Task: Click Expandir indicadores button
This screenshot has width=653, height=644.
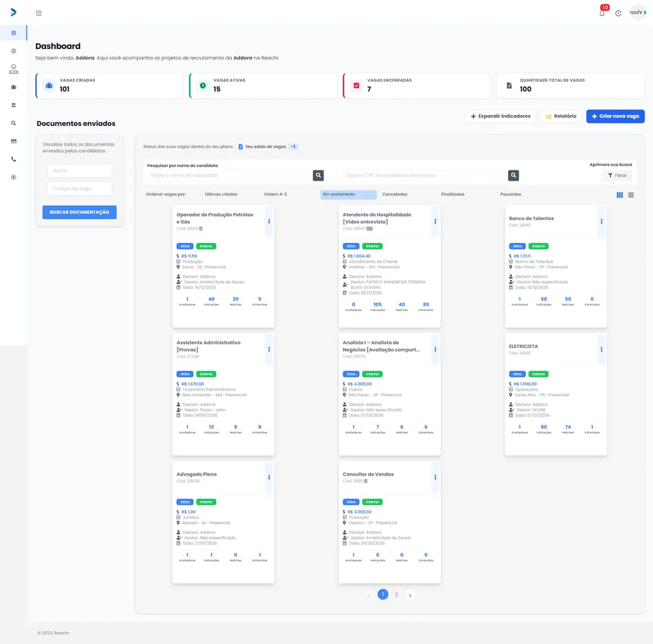Action: (x=501, y=116)
